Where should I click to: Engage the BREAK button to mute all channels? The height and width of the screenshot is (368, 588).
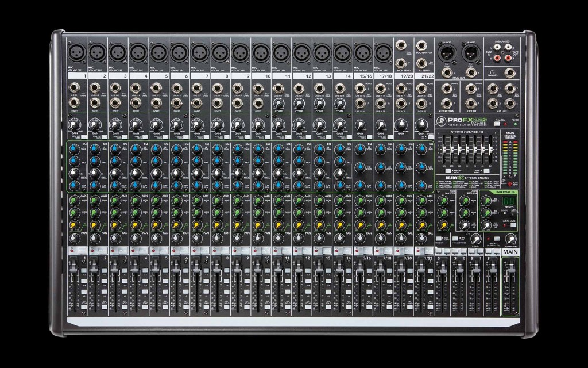[x=496, y=239]
